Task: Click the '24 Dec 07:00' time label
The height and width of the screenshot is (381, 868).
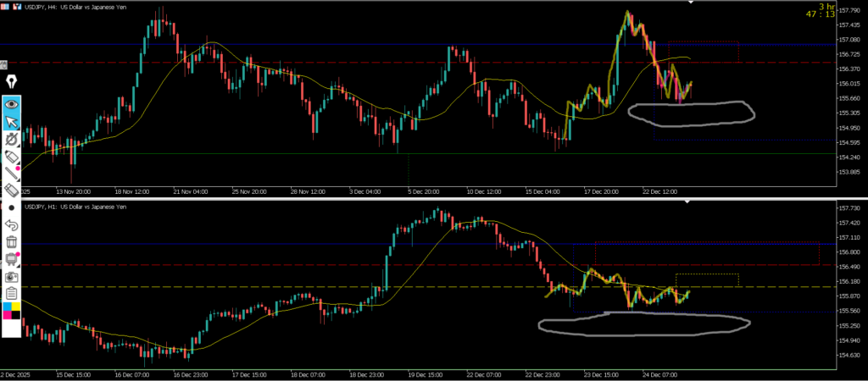Action: coord(660,374)
